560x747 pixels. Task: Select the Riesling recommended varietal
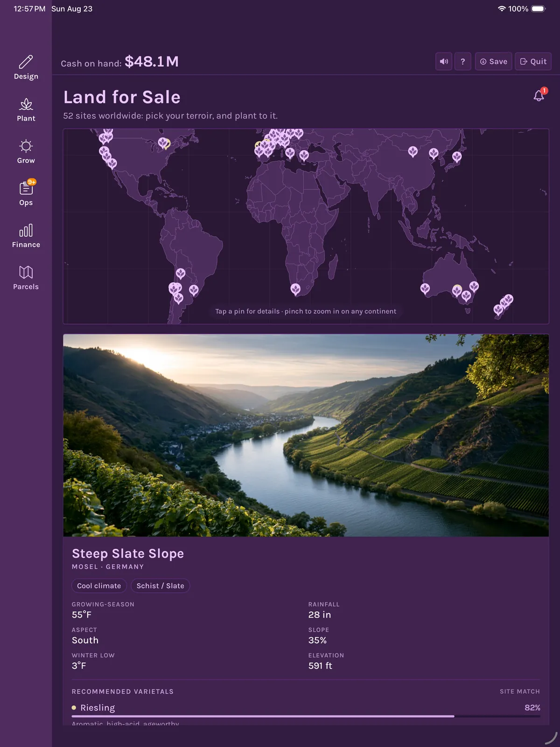click(x=98, y=708)
